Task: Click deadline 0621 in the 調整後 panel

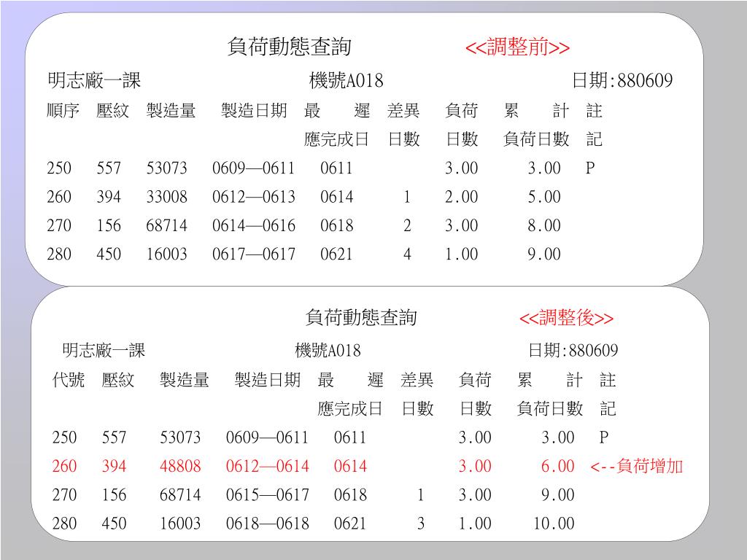Action: (x=350, y=524)
